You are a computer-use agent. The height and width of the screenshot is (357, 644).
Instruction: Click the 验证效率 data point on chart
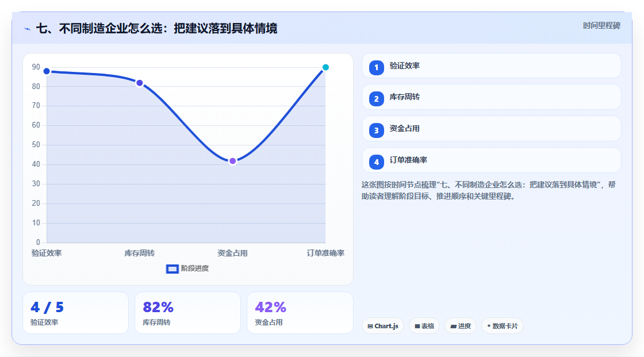pyautogui.click(x=47, y=71)
